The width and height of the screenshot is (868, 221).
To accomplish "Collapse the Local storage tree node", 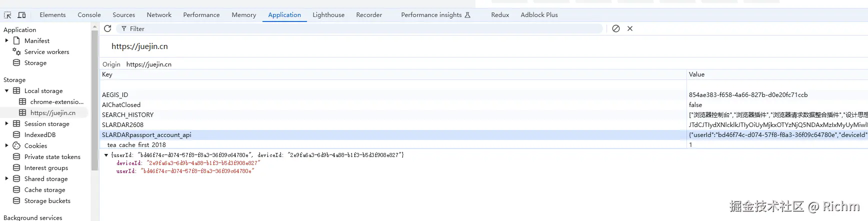I will (x=6, y=91).
